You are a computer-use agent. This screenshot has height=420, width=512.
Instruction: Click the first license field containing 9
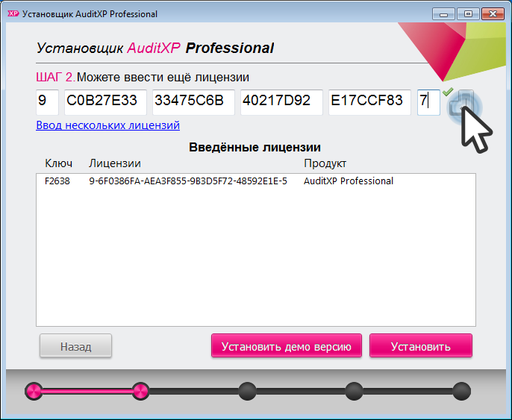point(47,102)
